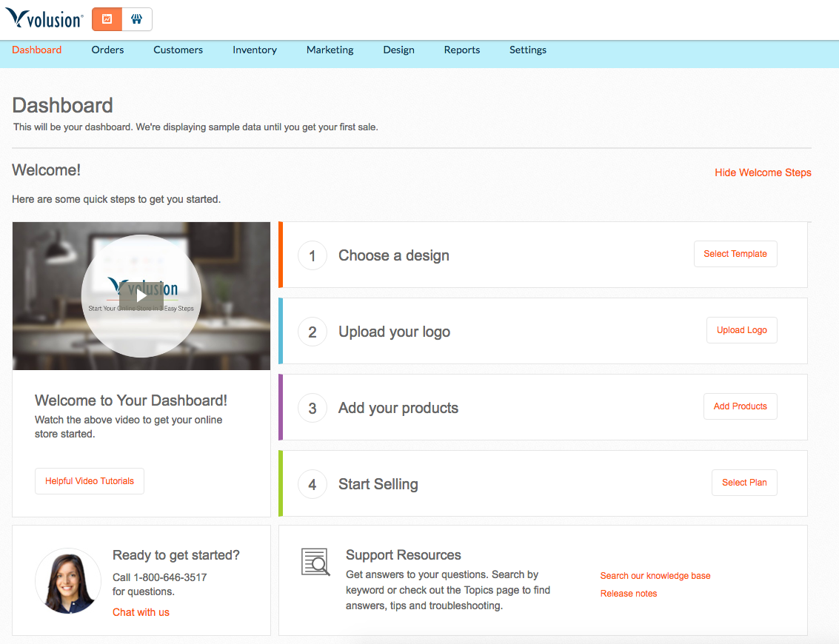The height and width of the screenshot is (644, 839).
Task: Open the Inventory menu
Action: point(255,50)
